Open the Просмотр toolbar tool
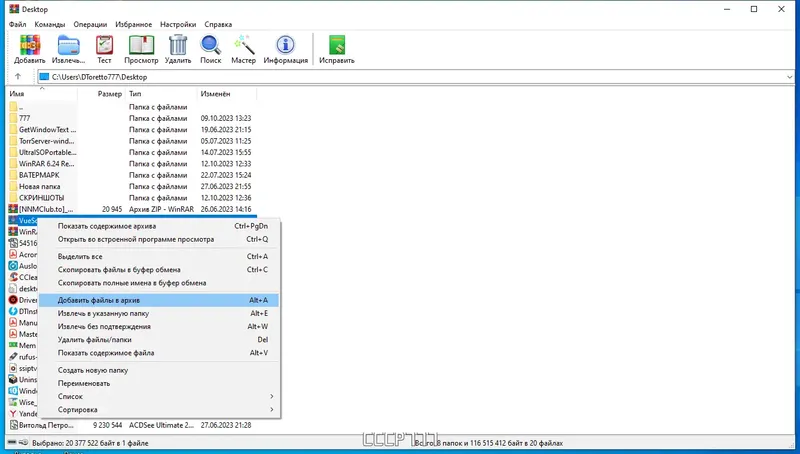Viewport: 800px width, 454px height. [141, 49]
